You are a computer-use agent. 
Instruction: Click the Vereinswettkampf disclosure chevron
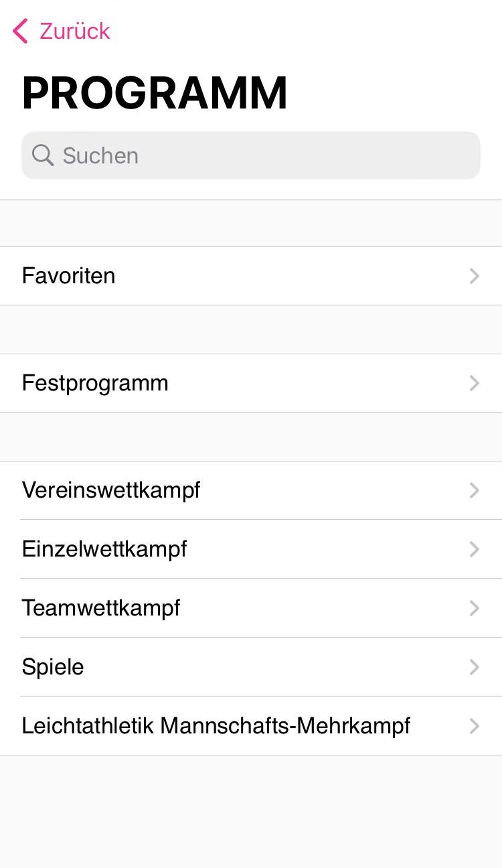click(475, 490)
